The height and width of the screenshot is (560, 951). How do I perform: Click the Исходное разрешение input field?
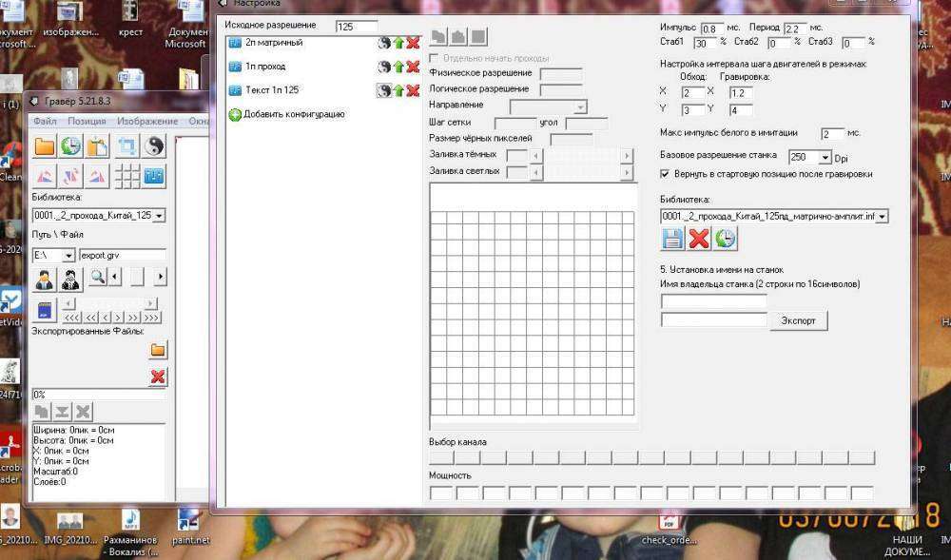[x=357, y=26]
